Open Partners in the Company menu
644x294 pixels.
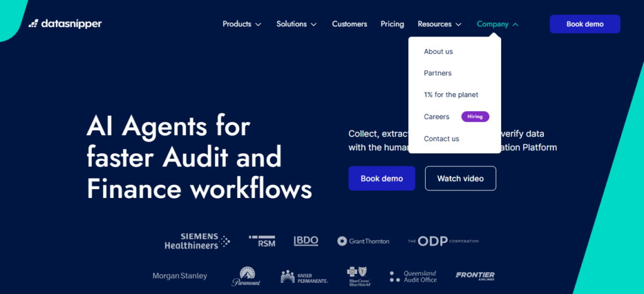[438, 73]
